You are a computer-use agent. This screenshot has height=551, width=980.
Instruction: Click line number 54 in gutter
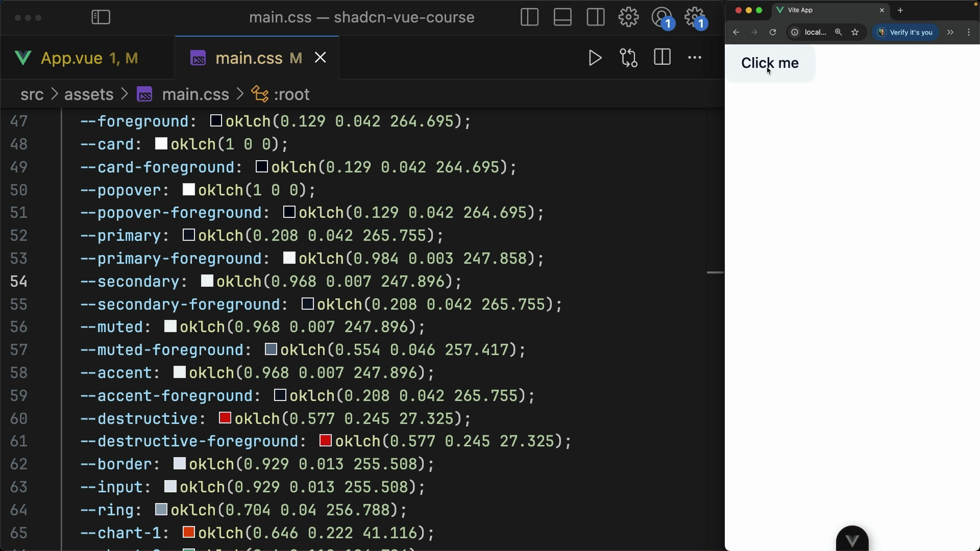click(19, 282)
